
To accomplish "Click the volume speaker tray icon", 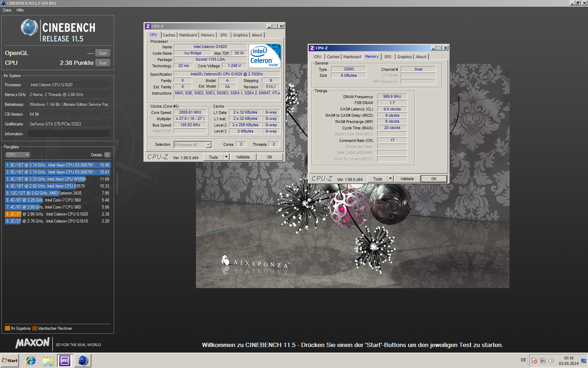I will [551, 361].
